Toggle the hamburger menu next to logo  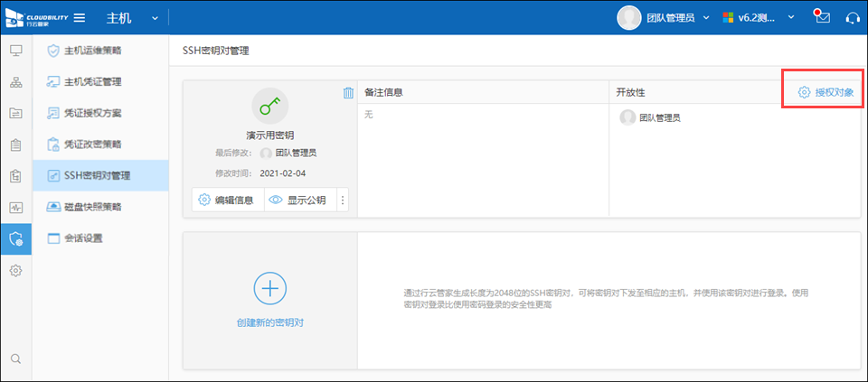[80, 18]
